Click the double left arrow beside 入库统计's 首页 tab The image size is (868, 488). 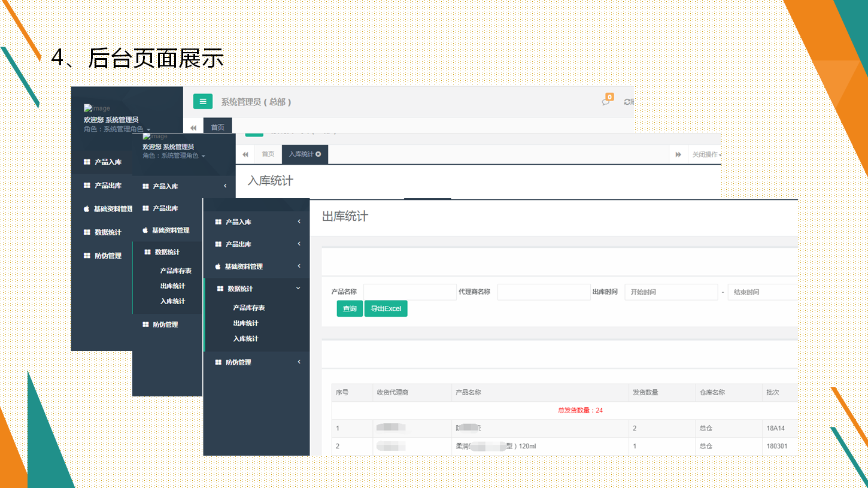245,154
